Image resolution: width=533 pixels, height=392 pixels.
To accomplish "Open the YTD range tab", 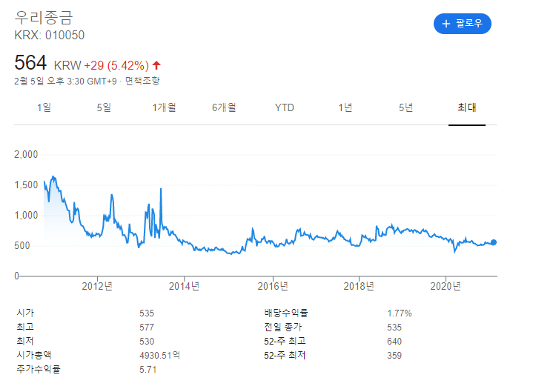I will (284, 107).
